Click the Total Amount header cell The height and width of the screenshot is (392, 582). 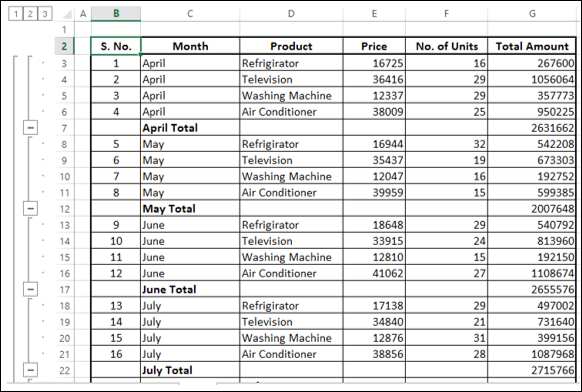click(532, 46)
